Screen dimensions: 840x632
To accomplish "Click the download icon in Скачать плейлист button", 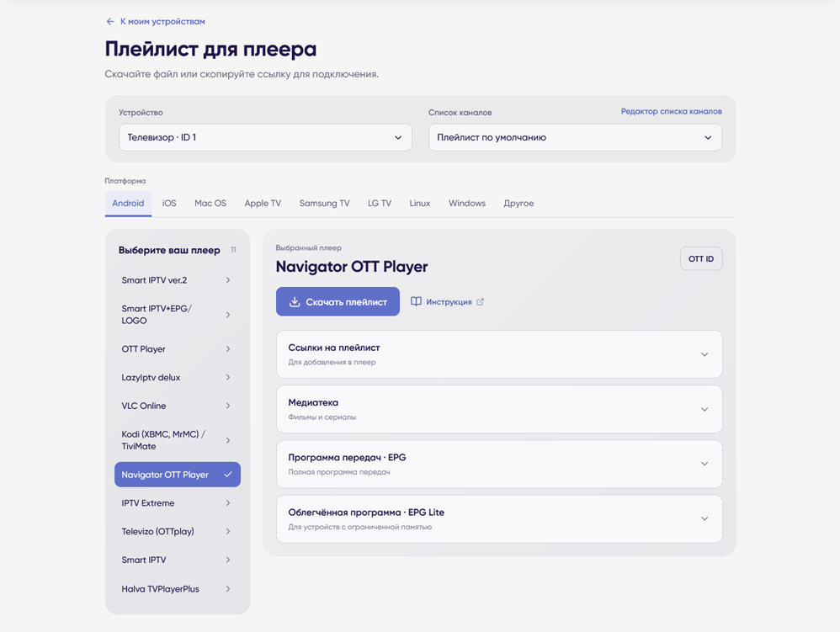I will click(x=295, y=301).
